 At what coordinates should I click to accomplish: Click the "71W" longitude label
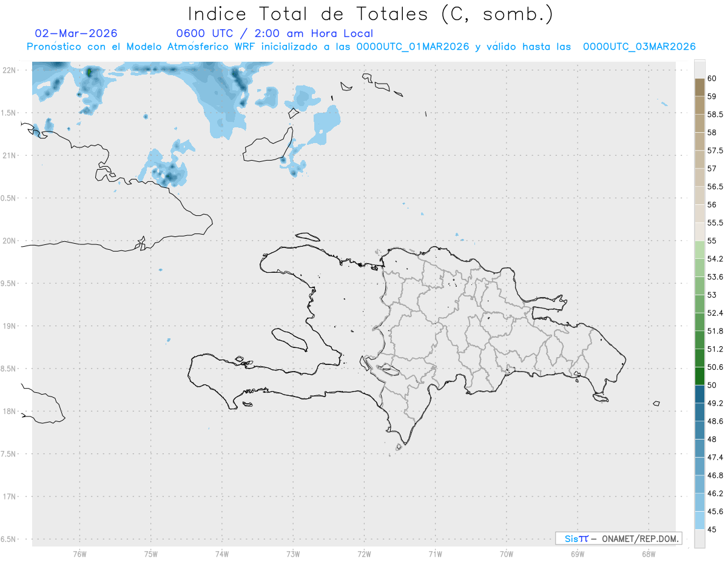pyautogui.click(x=435, y=554)
